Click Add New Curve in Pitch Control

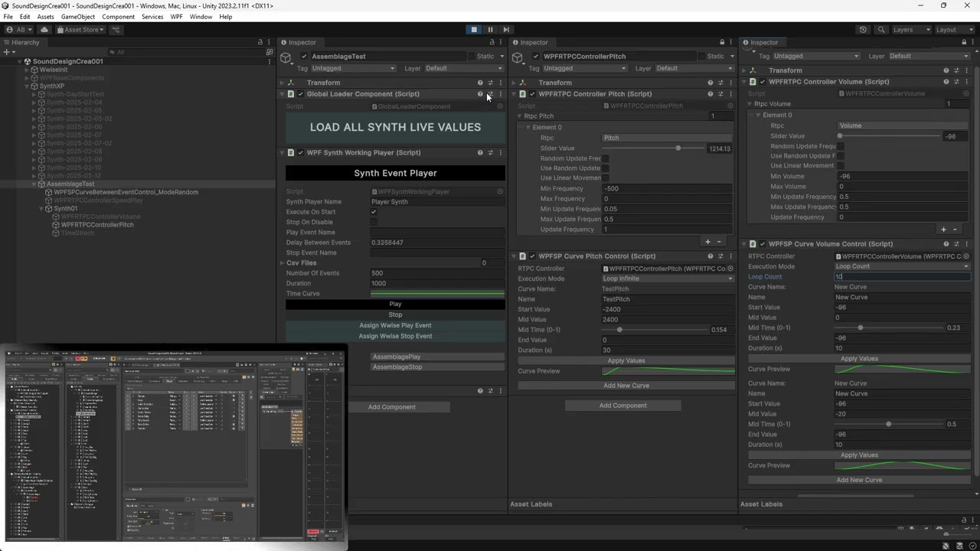(626, 386)
